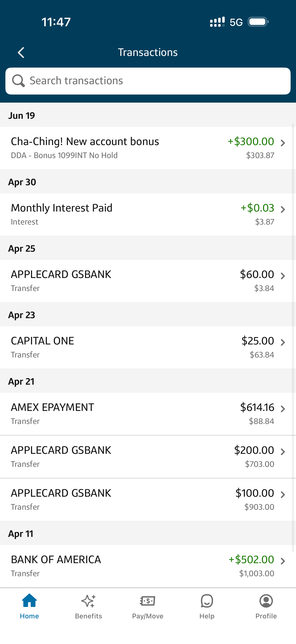Expand the New account bonus chevron
The width and height of the screenshot is (296, 644).
283,143
